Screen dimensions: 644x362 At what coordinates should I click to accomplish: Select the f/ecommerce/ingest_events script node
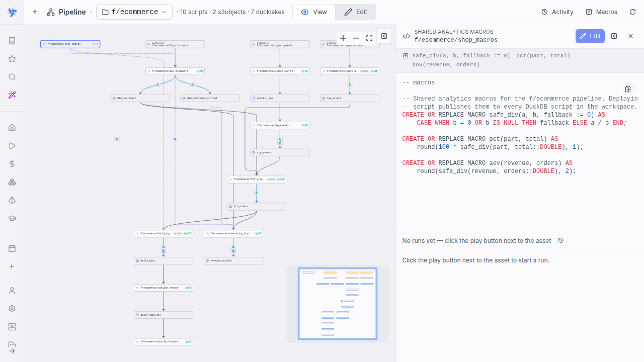(x=280, y=71)
